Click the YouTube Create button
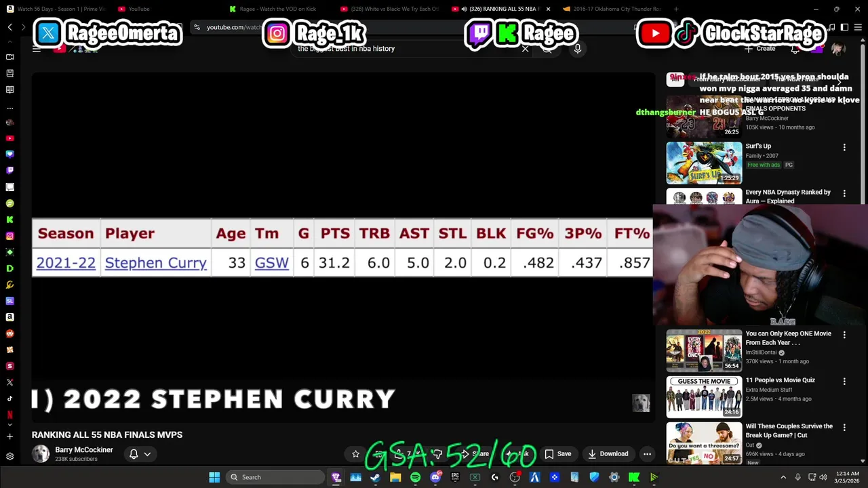 coord(759,49)
